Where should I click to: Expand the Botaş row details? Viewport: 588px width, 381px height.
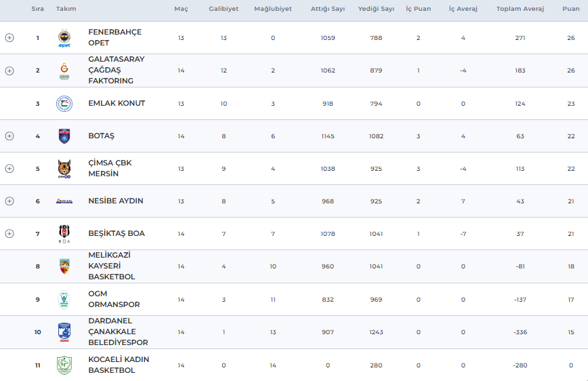coord(9,136)
